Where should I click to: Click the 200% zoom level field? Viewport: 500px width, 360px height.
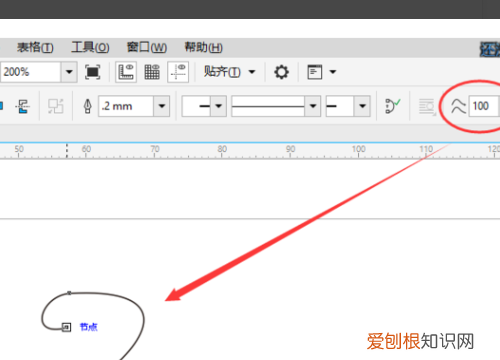pos(30,72)
